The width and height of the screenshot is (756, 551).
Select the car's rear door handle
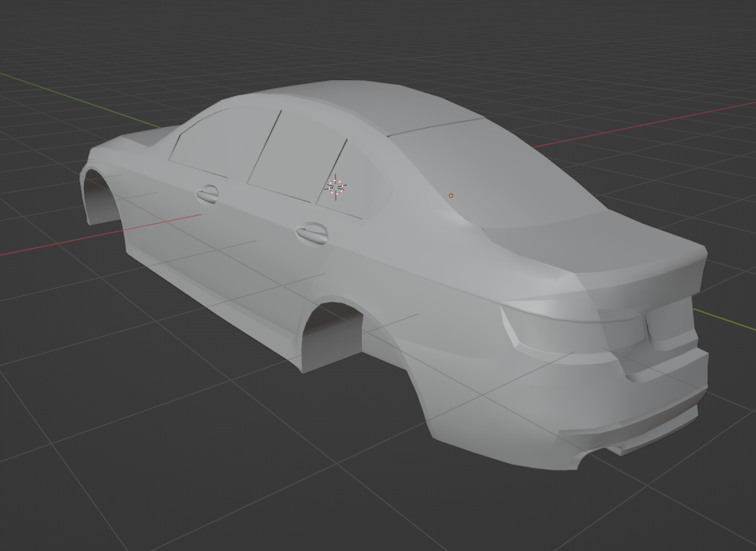pos(311,234)
